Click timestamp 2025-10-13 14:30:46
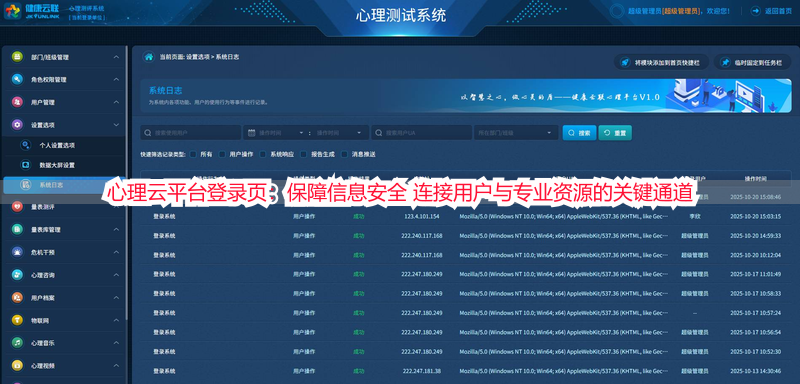800x384 pixels. [755, 371]
